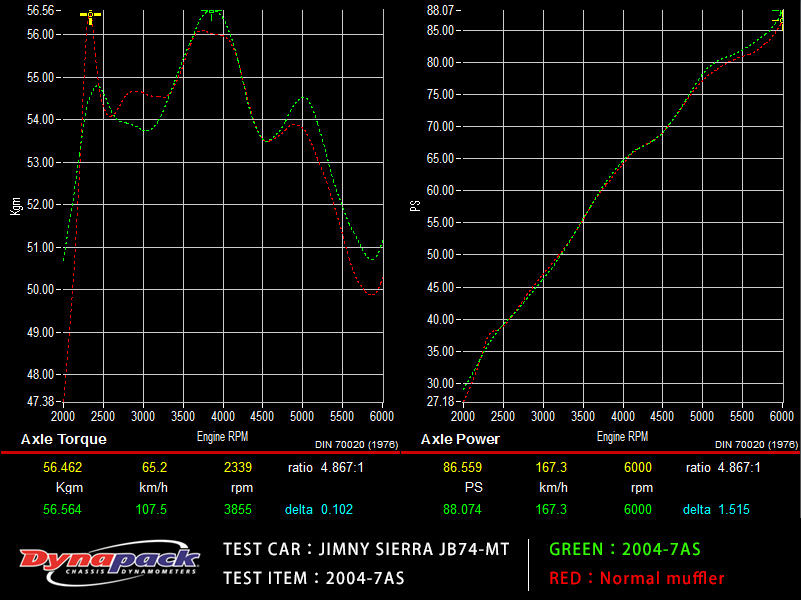Select the yellow cursor marker at torque peak
801x600 pixels.
click(x=90, y=17)
